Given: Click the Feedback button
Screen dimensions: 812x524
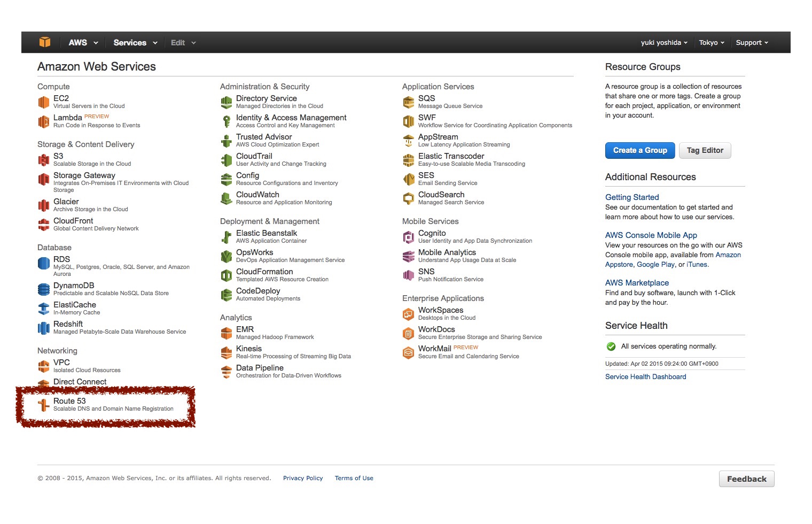Looking at the screenshot, I should point(746,479).
